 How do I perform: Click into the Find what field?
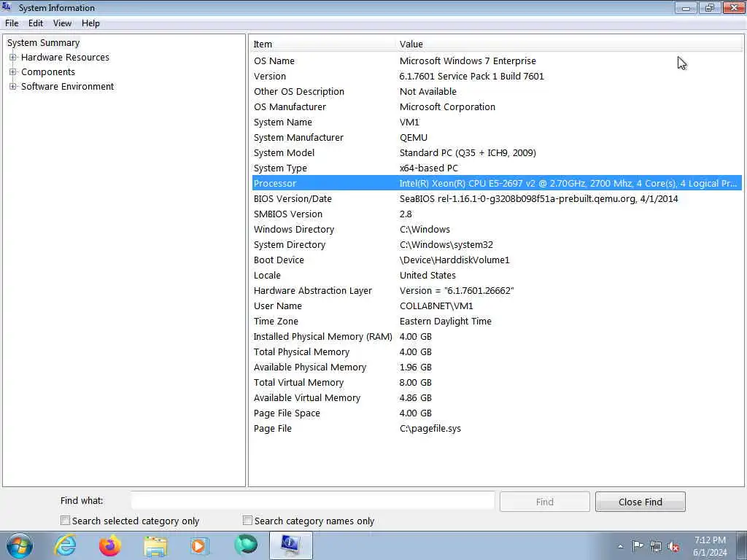pyautogui.click(x=313, y=501)
